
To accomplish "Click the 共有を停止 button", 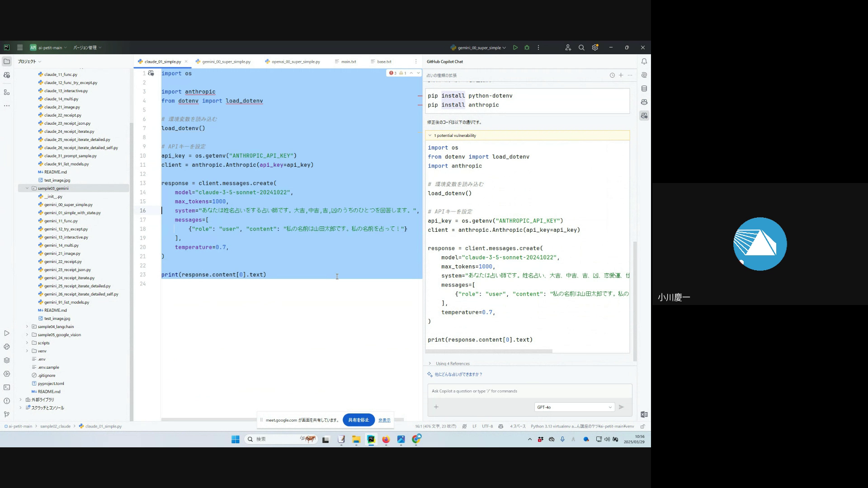I will (359, 420).
